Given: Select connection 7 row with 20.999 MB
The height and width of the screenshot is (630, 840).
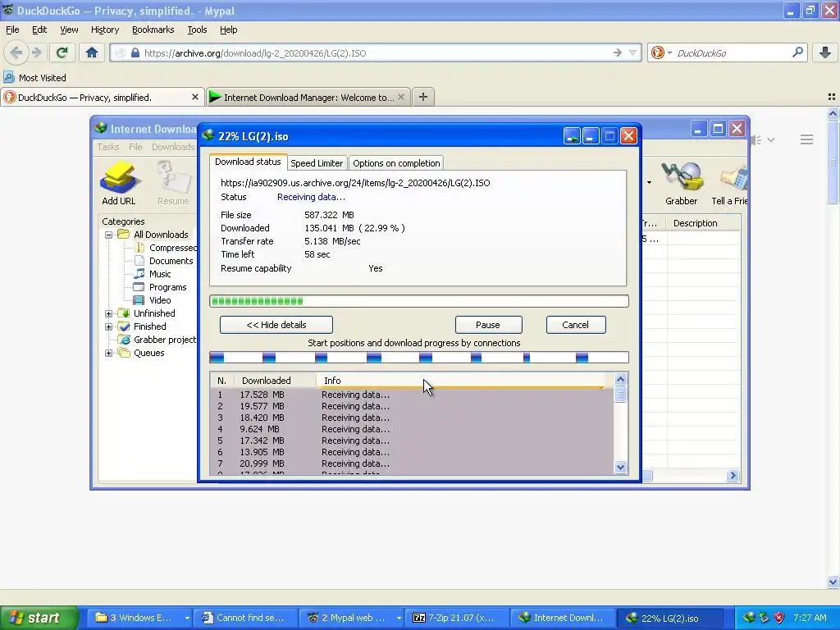Looking at the screenshot, I should [412, 463].
